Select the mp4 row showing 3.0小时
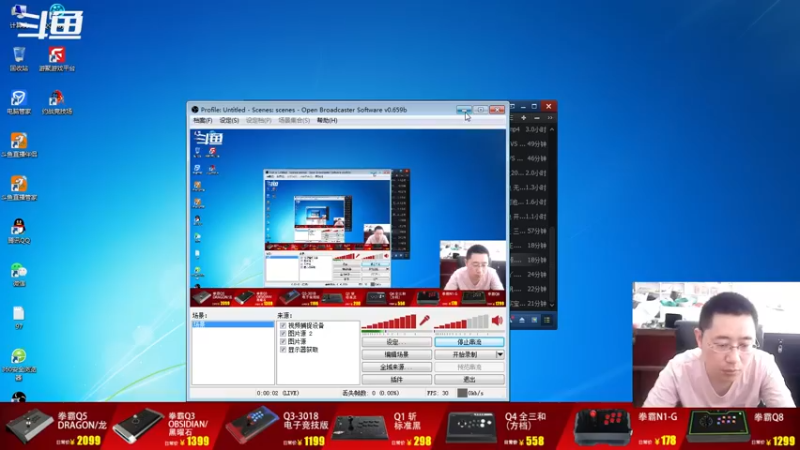 529,130
